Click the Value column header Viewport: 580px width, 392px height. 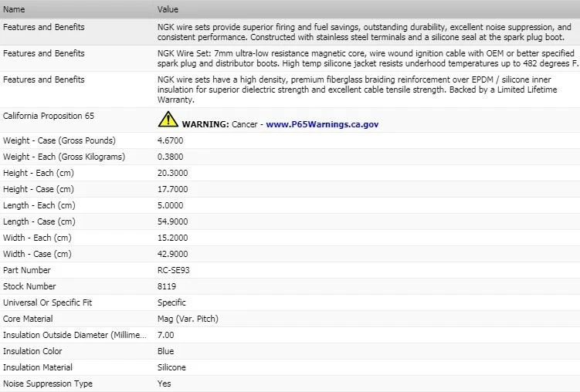coord(168,9)
